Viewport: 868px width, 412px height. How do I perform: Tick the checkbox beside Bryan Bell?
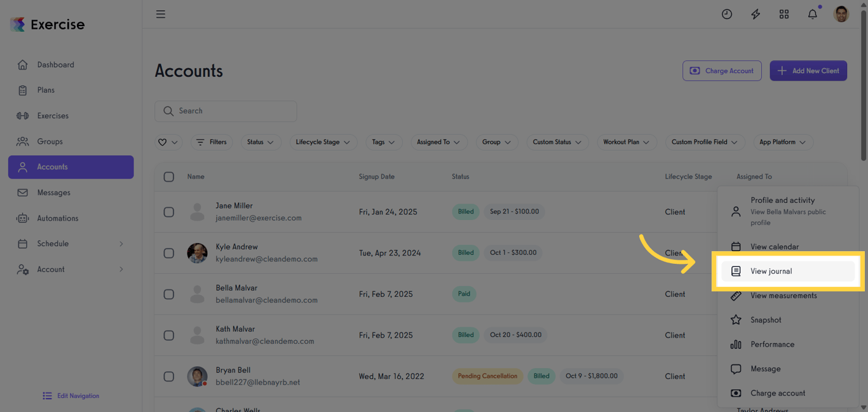[168, 376]
